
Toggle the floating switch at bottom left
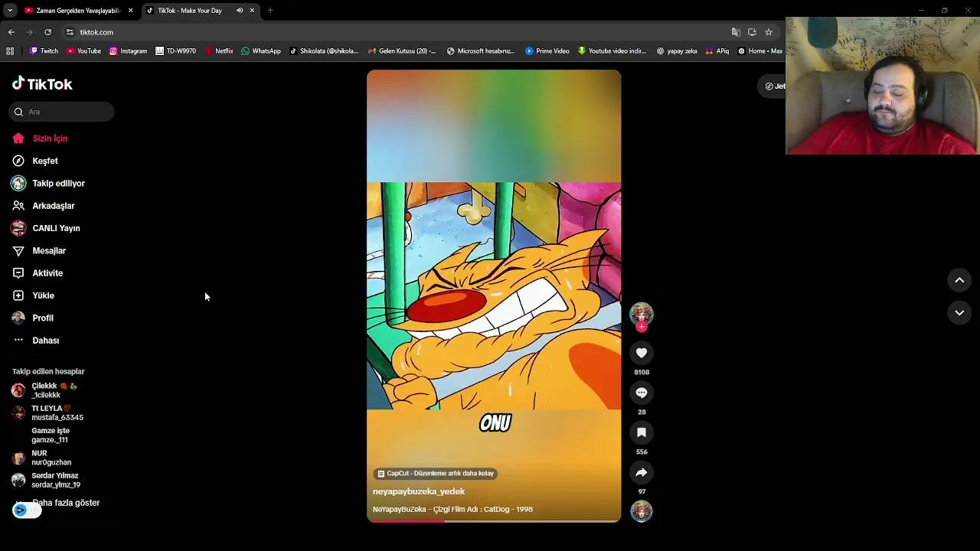(27, 510)
